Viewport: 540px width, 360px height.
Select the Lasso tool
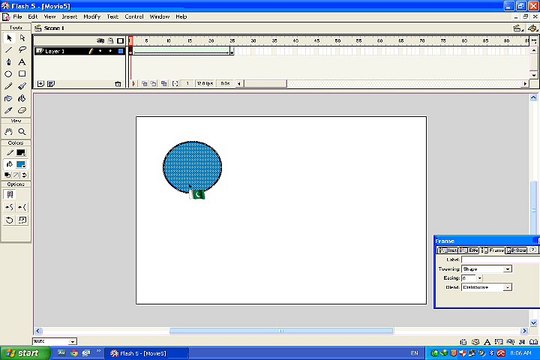tap(22, 50)
